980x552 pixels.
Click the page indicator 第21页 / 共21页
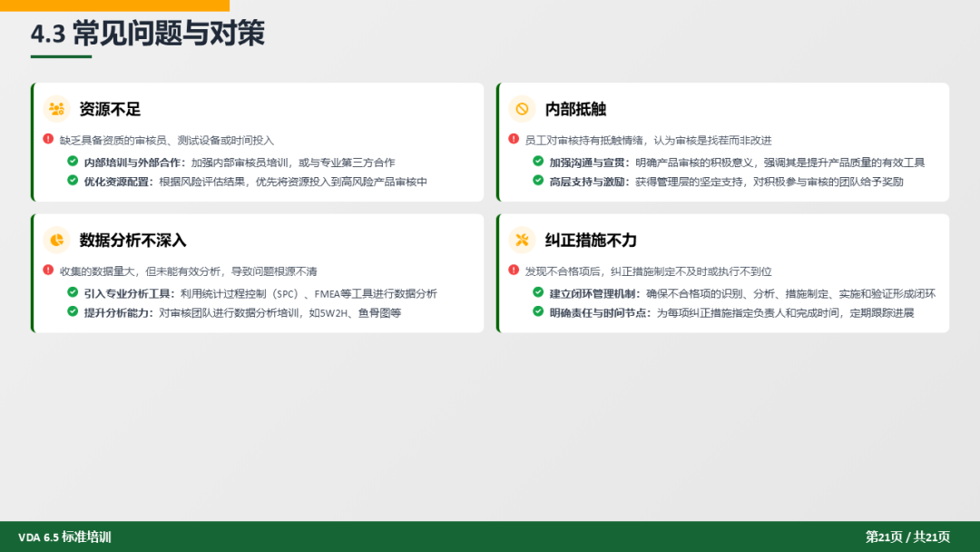point(906,537)
